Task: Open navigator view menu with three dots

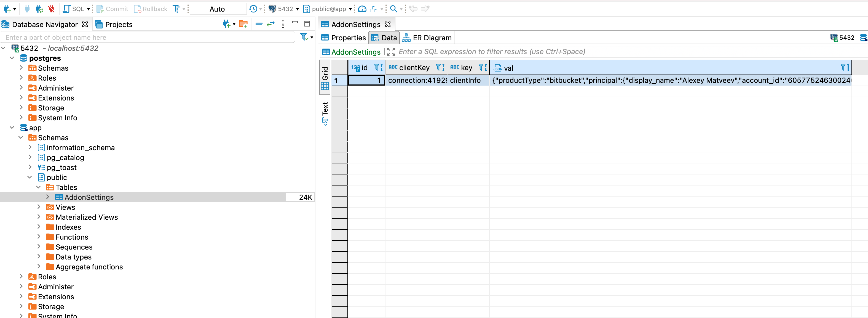Action: [x=283, y=24]
